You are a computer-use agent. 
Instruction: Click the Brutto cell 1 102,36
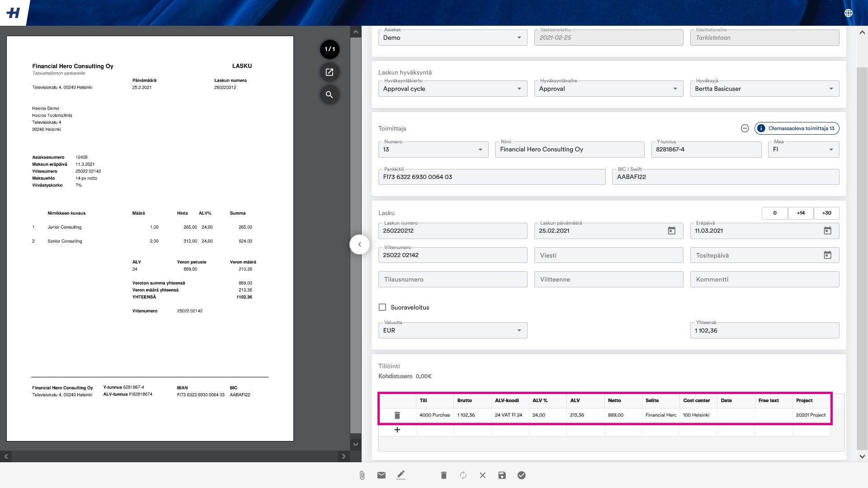point(472,415)
